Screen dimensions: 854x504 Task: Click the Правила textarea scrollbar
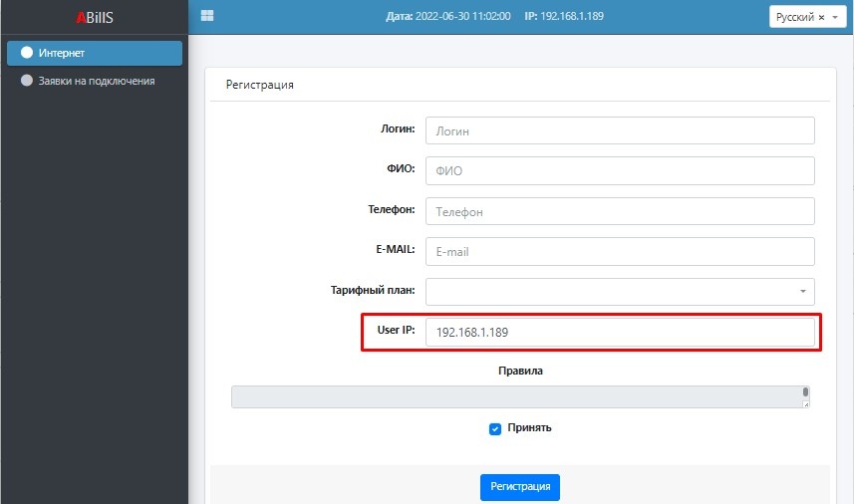pyautogui.click(x=805, y=392)
